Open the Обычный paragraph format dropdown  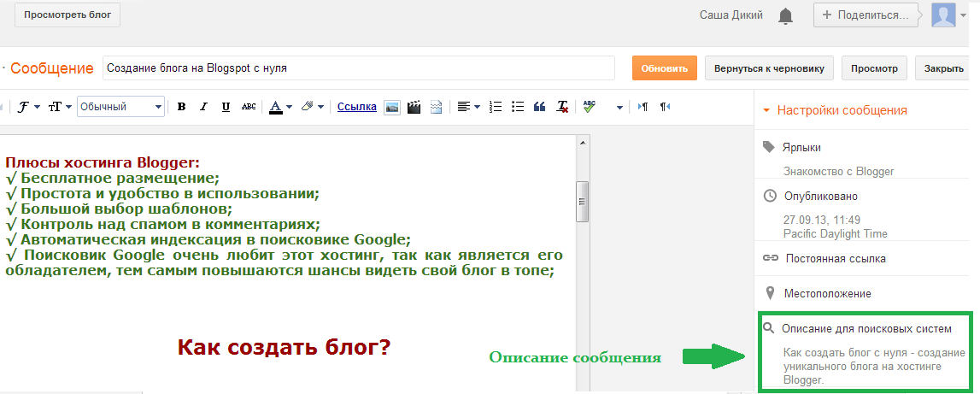click(121, 107)
